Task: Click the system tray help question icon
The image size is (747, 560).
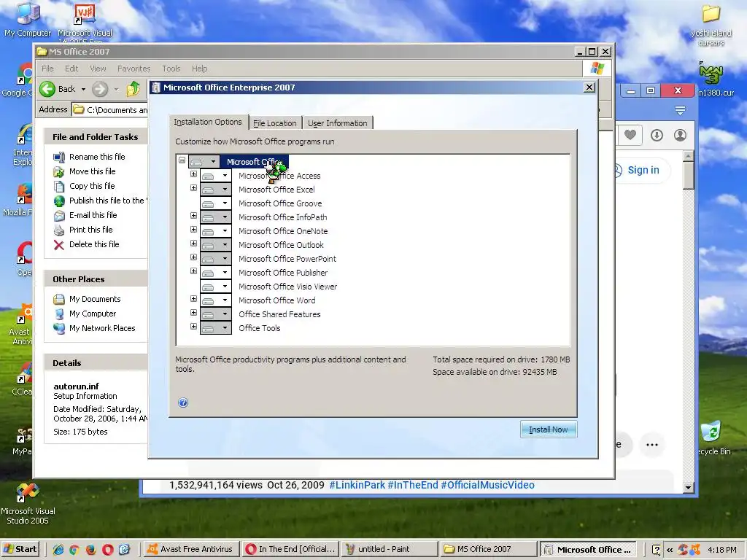Action: coord(656,550)
